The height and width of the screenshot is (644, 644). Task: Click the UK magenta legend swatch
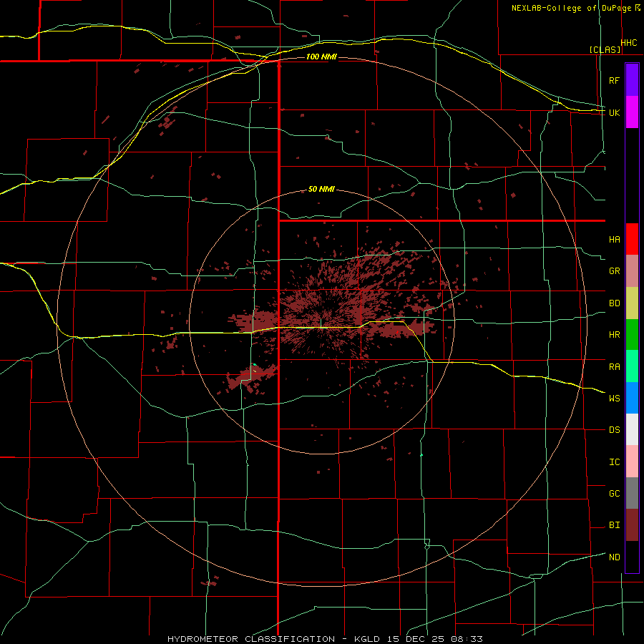632,112
